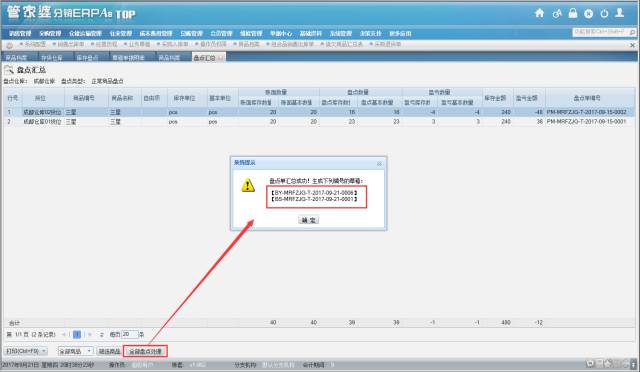Click the circled X icon in header

(588, 13)
